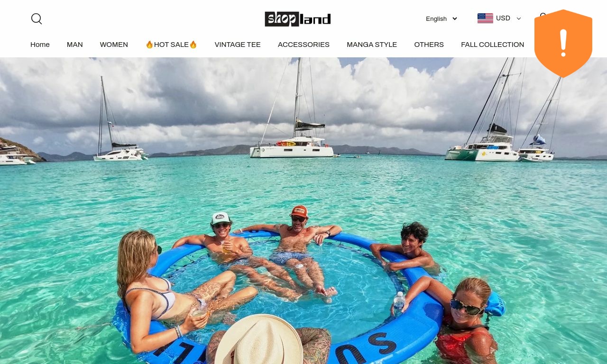Open the ACCESSORIES menu item
The image size is (607, 364).
(x=303, y=45)
